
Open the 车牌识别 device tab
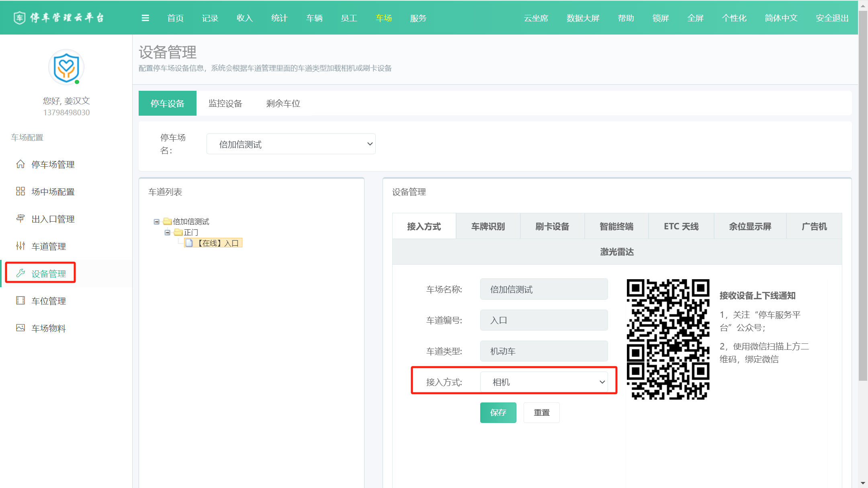click(x=488, y=227)
